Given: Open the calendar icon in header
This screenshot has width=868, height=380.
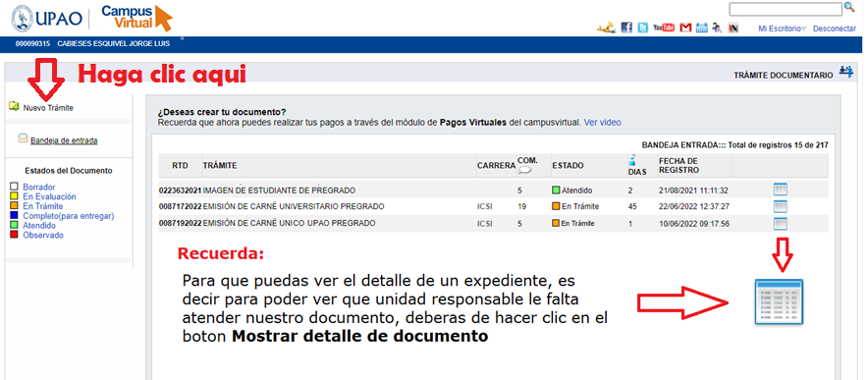Looking at the screenshot, I should click(702, 27).
